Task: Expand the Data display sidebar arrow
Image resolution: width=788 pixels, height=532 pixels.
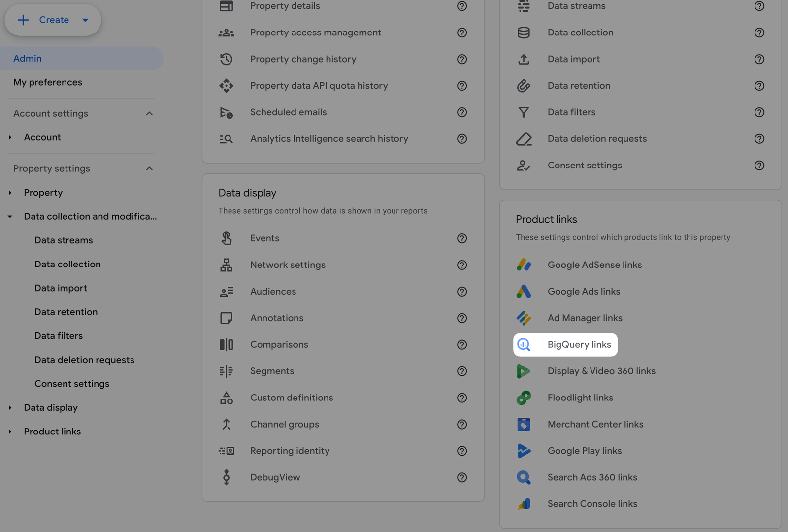Action: (10, 408)
